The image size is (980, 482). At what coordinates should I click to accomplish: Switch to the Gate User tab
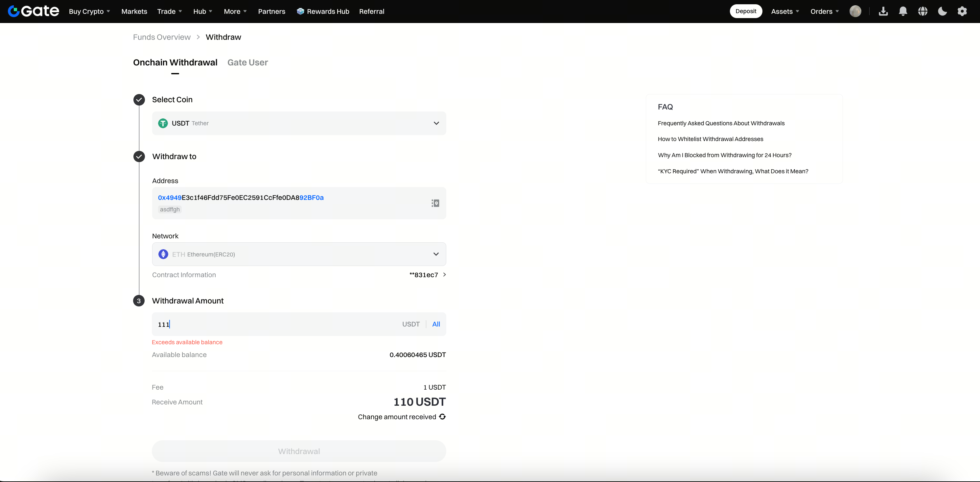[x=248, y=62]
